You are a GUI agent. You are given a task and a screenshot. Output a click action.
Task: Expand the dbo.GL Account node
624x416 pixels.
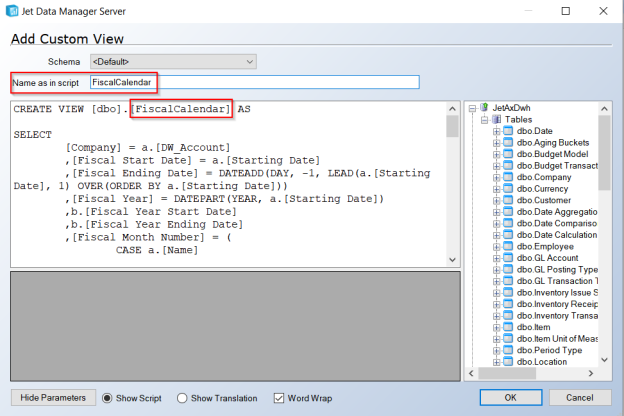click(496, 258)
